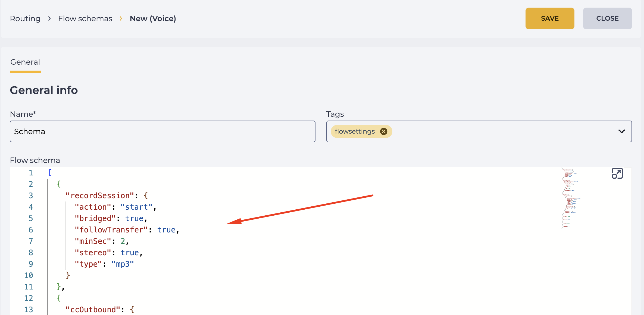The width and height of the screenshot is (644, 315).
Task: Expand the Tags dropdown arrow
Action: pyautogui.click(x=621, y=131)
